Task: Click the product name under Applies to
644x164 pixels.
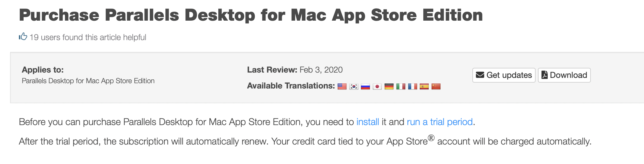Action: 88,81
